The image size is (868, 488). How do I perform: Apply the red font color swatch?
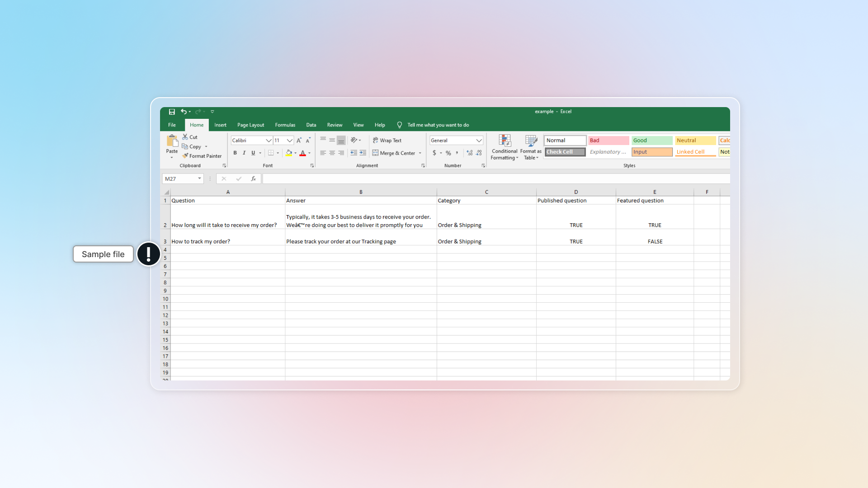(303, 153)
